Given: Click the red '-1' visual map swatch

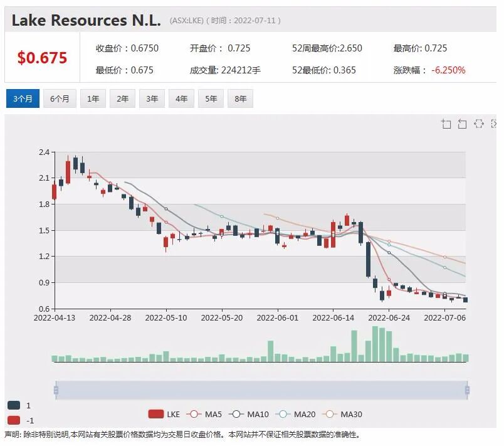Looking at the screenshot, I should pos(14,420).
